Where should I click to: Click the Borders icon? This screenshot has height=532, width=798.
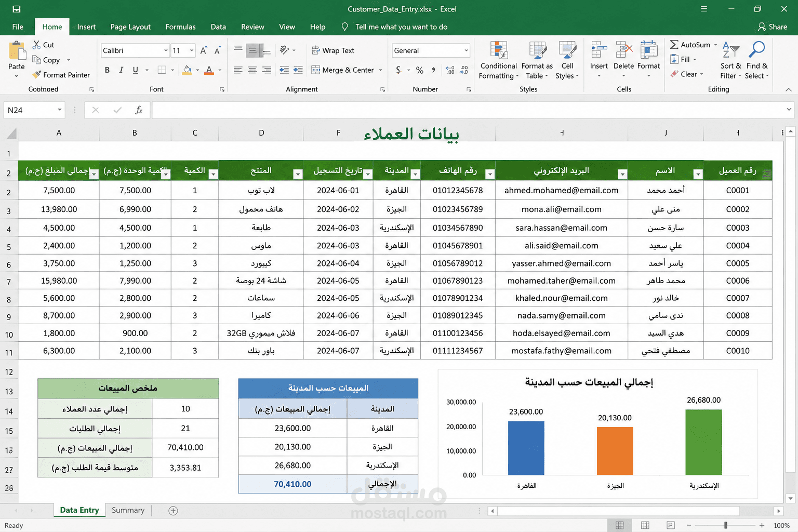(x=162, y=70)
